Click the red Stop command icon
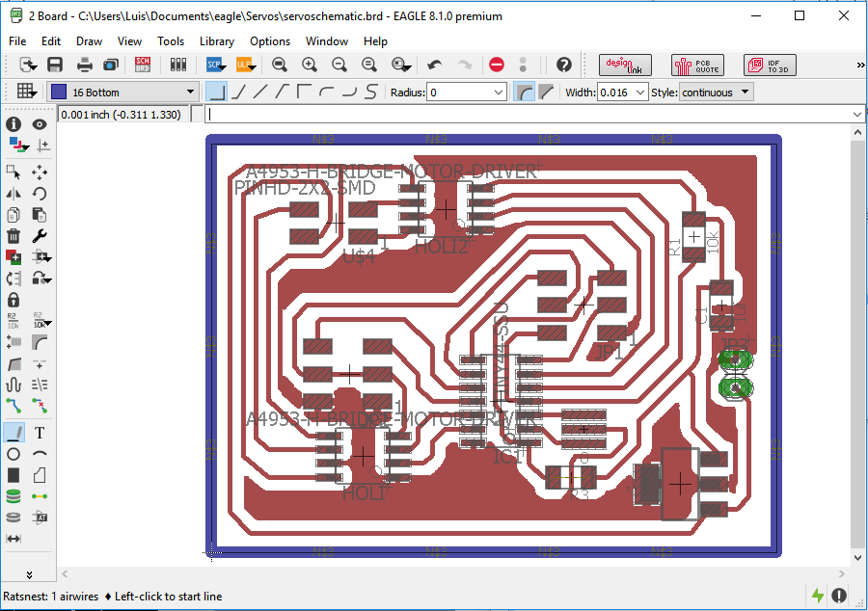This screenshot has height=611, width=868. pos(497,65)
